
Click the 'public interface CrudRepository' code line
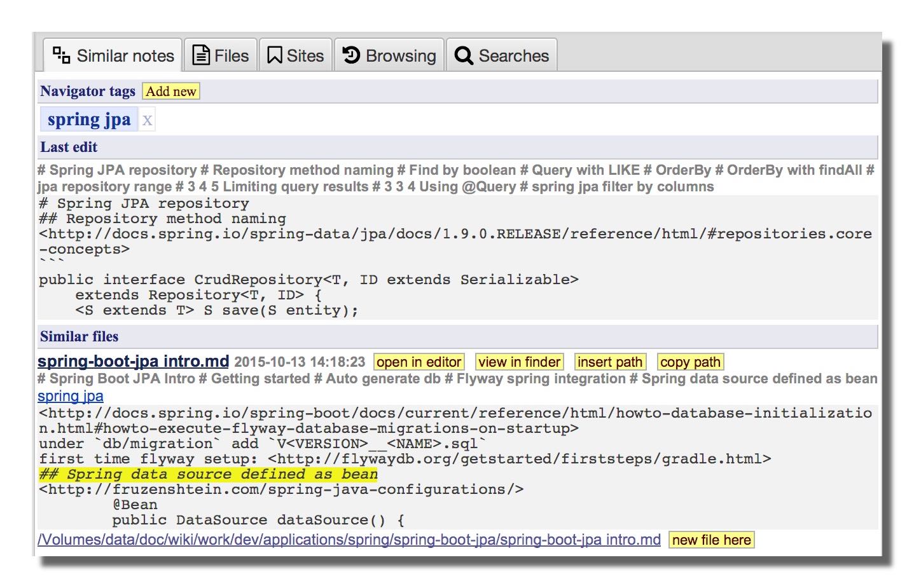(308, 280)
